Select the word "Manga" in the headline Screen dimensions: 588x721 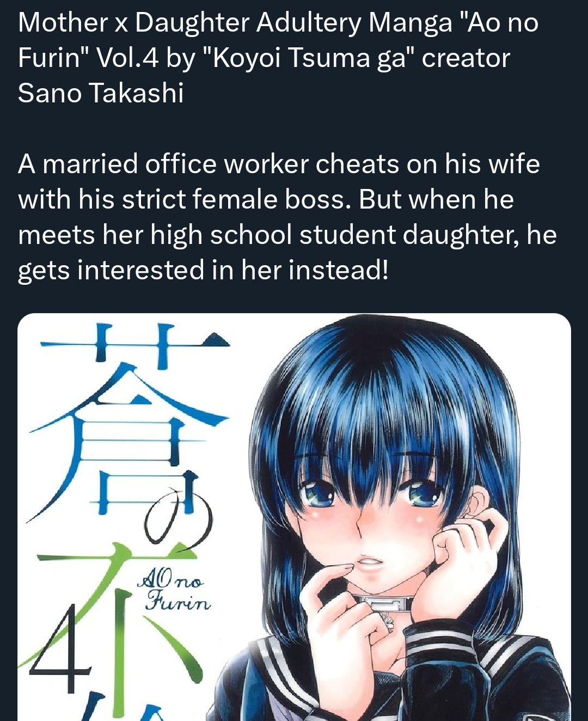tap(409, 24)
